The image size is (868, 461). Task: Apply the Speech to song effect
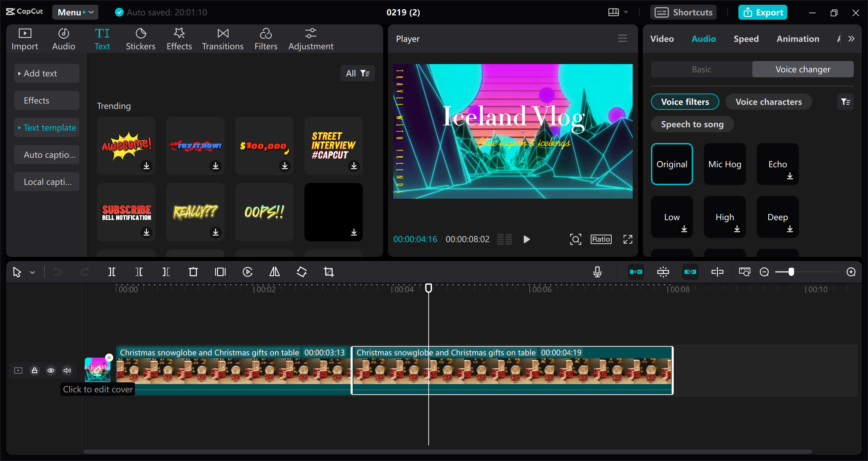pyautogui.click(x=692, y=124)
